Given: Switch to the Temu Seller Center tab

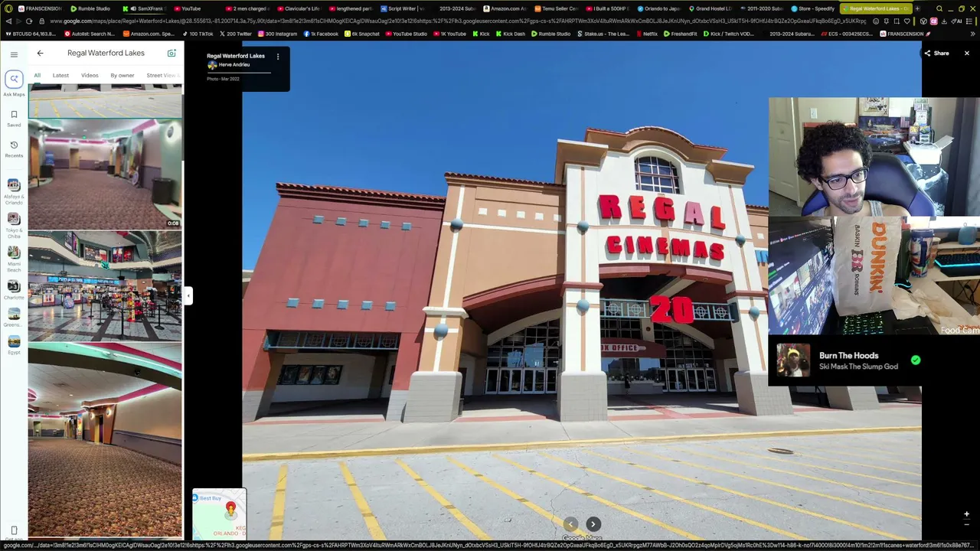Looking at the screenshot, I should click(x=557, y=8).
